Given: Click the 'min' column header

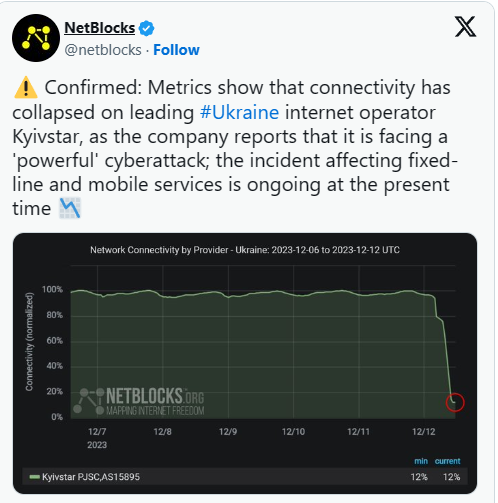Looking at the screenshot, I should 421,461.
